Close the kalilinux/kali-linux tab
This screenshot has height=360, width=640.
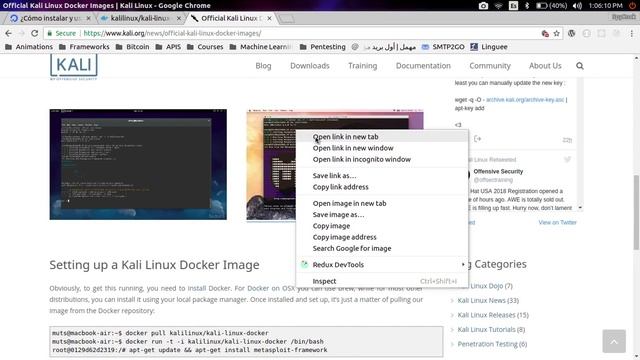(179, 18)
